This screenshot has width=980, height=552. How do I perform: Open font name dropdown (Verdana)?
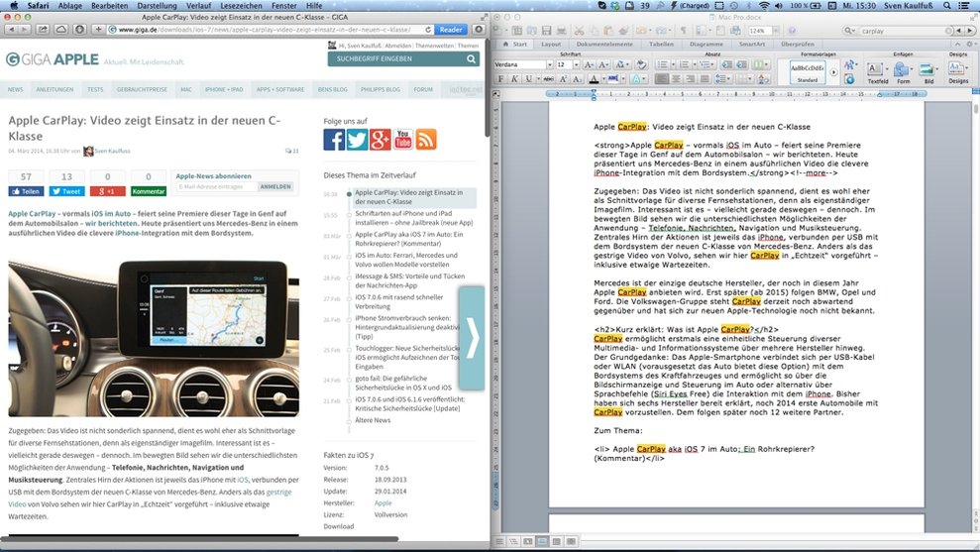tap(549, 64)
